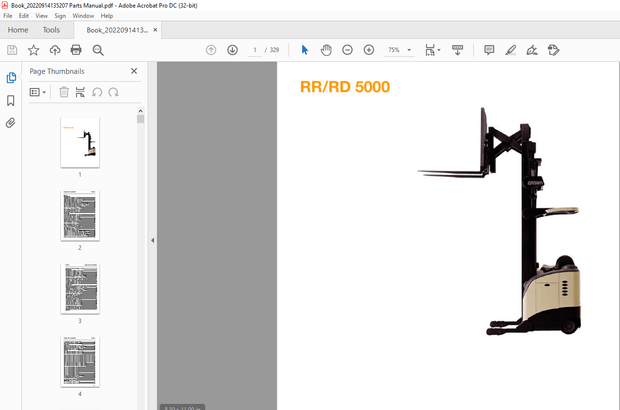
Task: Bookmark file with star icon
Action: 34,50
